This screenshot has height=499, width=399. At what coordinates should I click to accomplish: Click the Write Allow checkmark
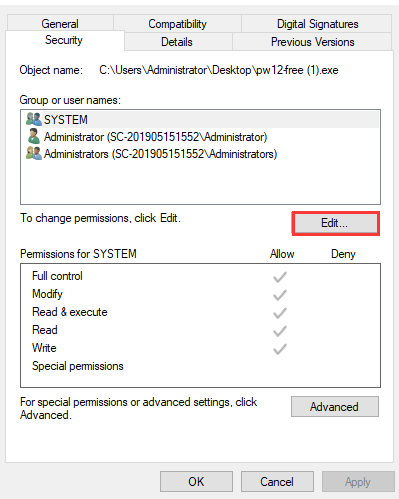280,349
